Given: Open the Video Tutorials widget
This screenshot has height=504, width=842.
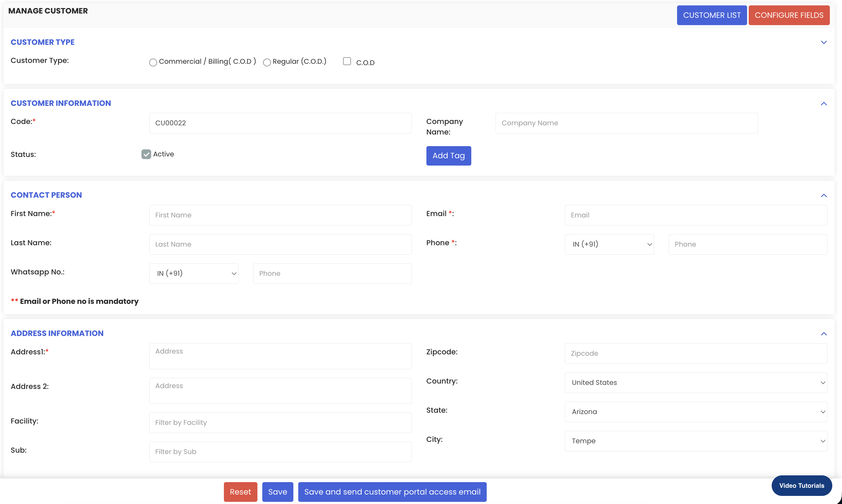Looking at the screenshot, I should 801,485.
